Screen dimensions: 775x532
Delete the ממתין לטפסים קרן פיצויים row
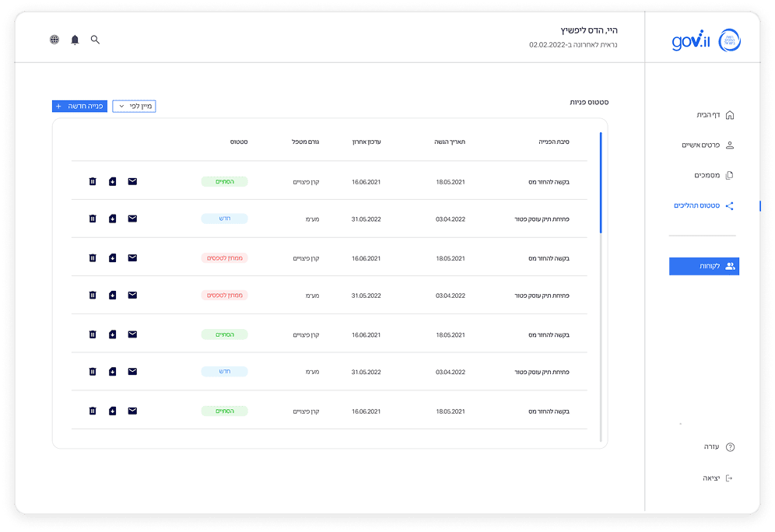coord(93,258)
